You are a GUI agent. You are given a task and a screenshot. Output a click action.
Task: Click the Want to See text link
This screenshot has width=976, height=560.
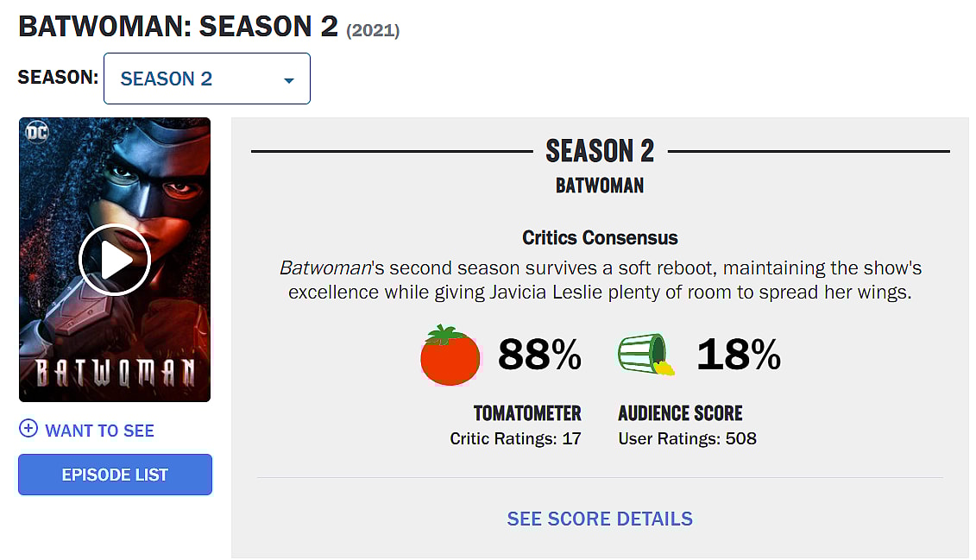coord(99,431)
